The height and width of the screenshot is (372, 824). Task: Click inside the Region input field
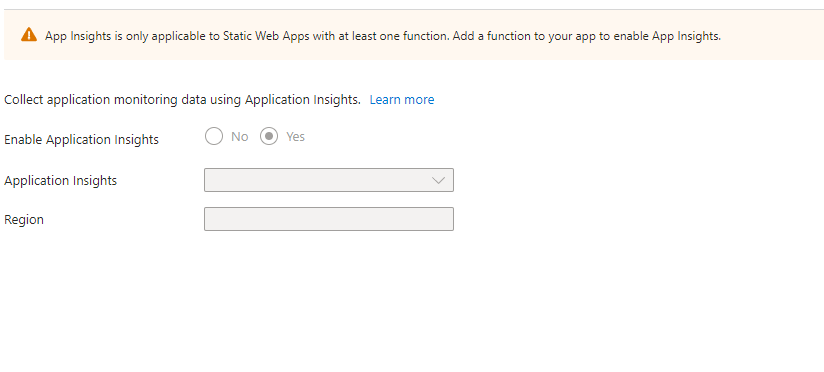329,219
